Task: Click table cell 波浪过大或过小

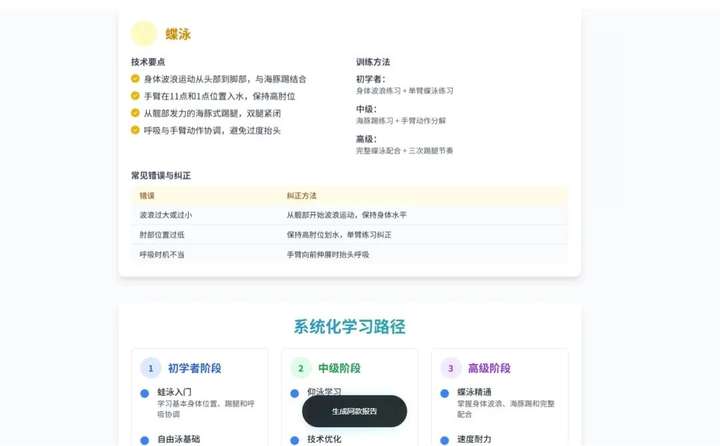Action: click(x=166, y=215)
